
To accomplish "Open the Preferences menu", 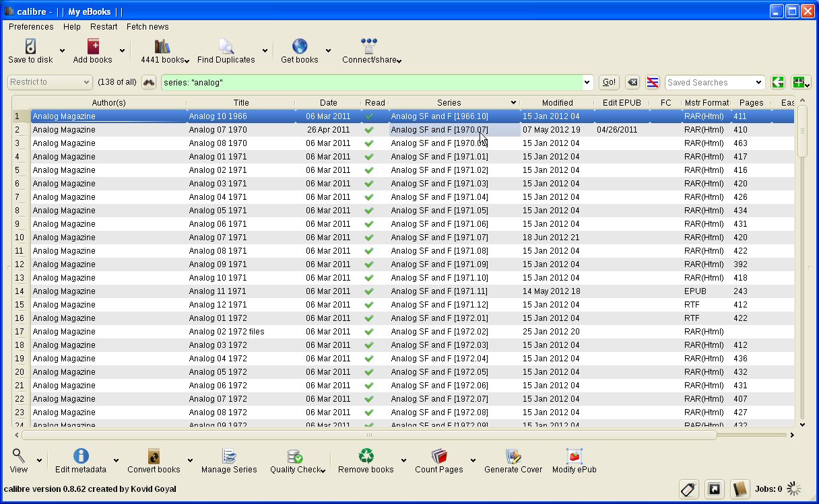I will coord(31,27).
